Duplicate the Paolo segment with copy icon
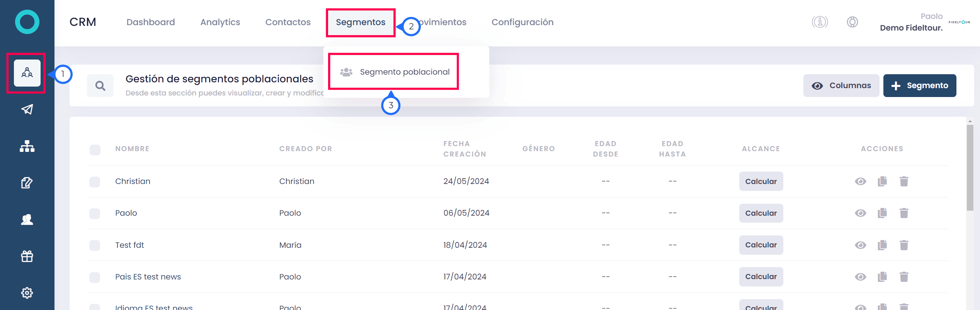The height and width of the screenshot is (310, 980). (x=882, y=213)
